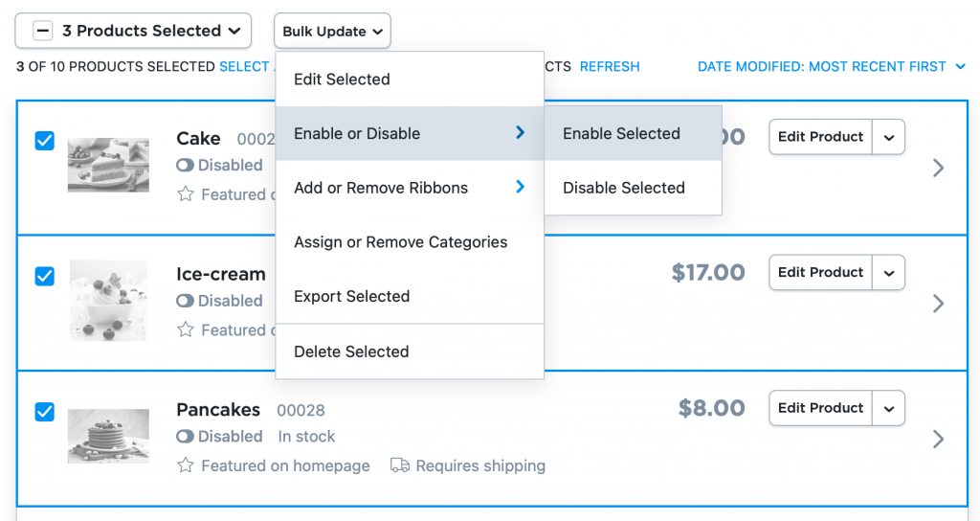Click the Featured star icon for Ice-cream

[x=185, y=329]
